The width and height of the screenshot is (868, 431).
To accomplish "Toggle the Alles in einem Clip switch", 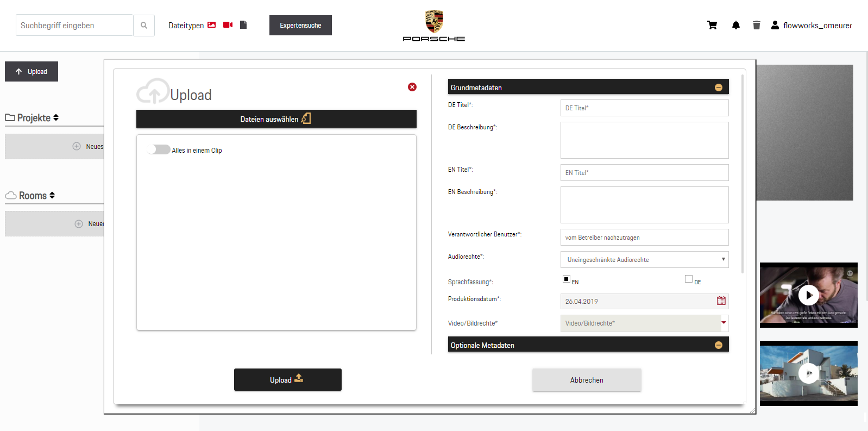I will point(159,149).
